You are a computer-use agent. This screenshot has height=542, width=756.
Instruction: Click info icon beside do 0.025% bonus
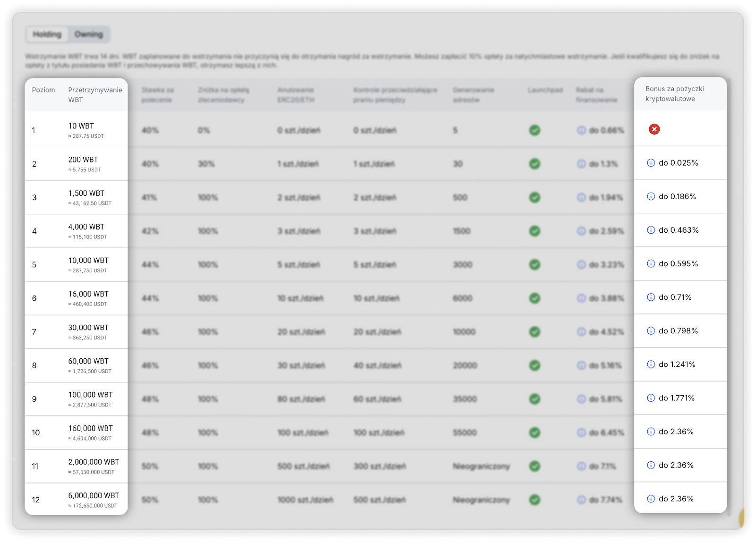(651, 163)
